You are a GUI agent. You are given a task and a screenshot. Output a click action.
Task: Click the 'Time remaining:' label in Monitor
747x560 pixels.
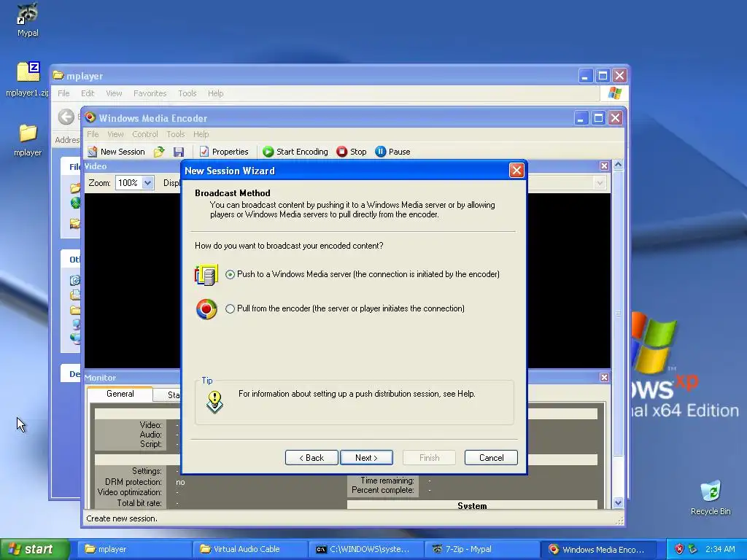click(x=387, y=481)
